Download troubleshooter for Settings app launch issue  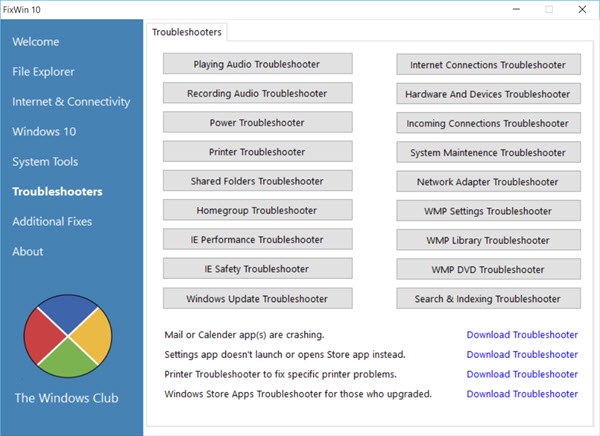point(522,354)
